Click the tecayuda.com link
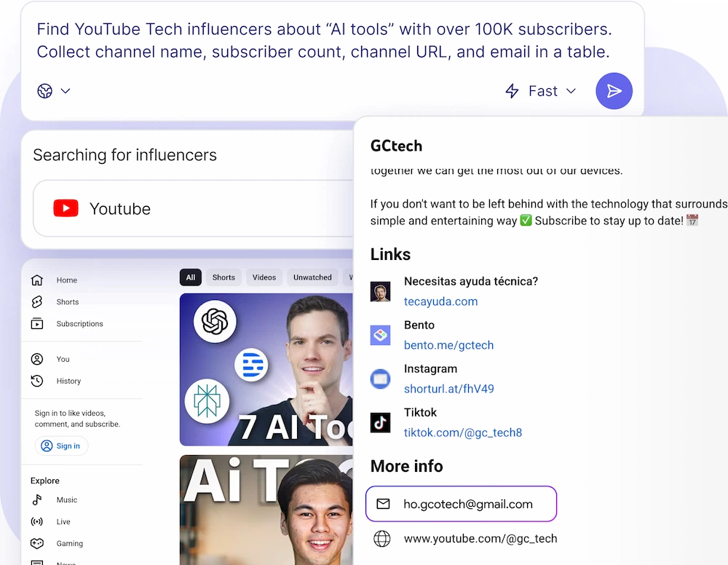The height and width of the screenshot is (565, 728). tap(440, 301)
